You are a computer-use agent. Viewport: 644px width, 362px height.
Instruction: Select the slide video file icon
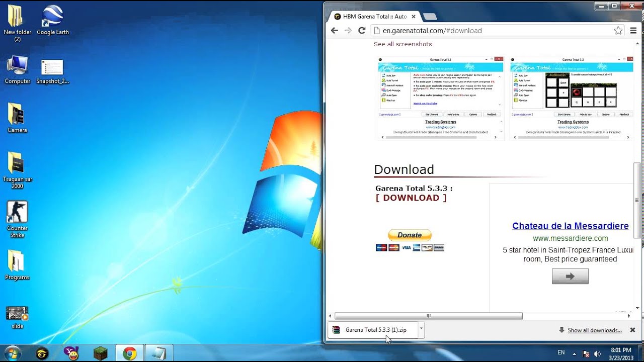17,317
